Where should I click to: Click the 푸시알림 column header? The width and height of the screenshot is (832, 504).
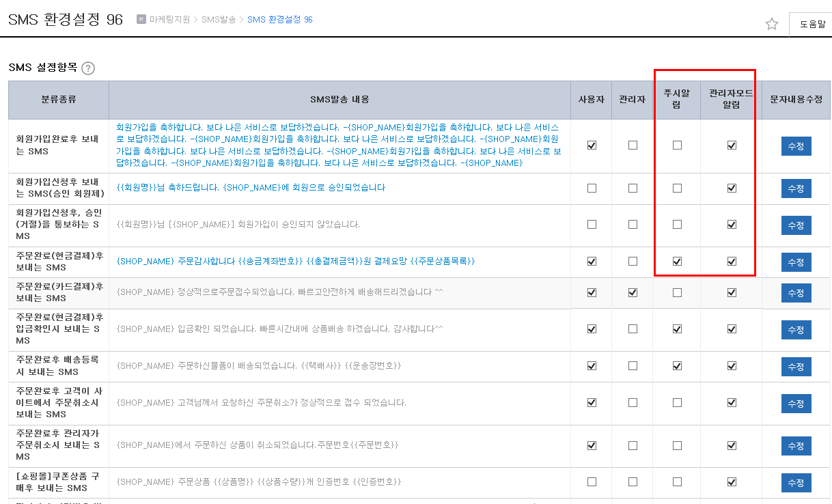click(x=677, y=100)
